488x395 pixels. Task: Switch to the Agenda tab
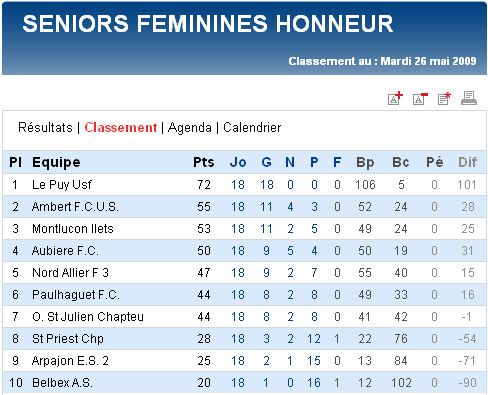coord(190,128)
